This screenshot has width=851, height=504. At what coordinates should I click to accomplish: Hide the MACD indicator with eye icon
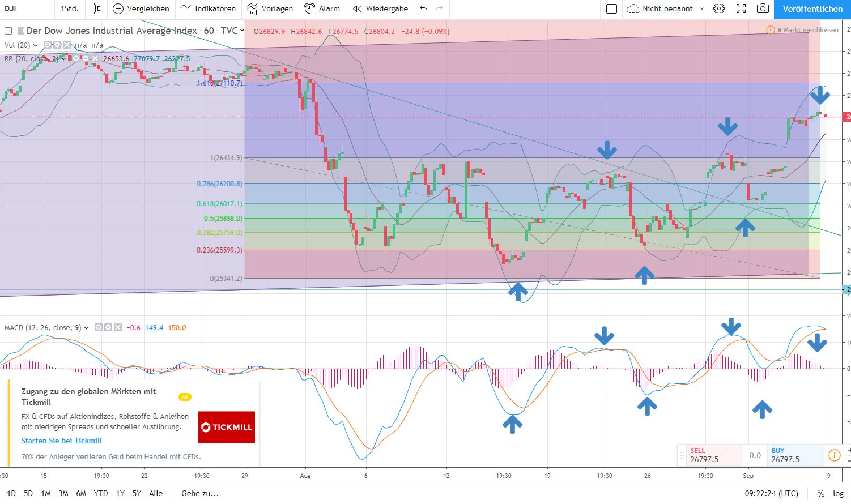coord(99,328)
